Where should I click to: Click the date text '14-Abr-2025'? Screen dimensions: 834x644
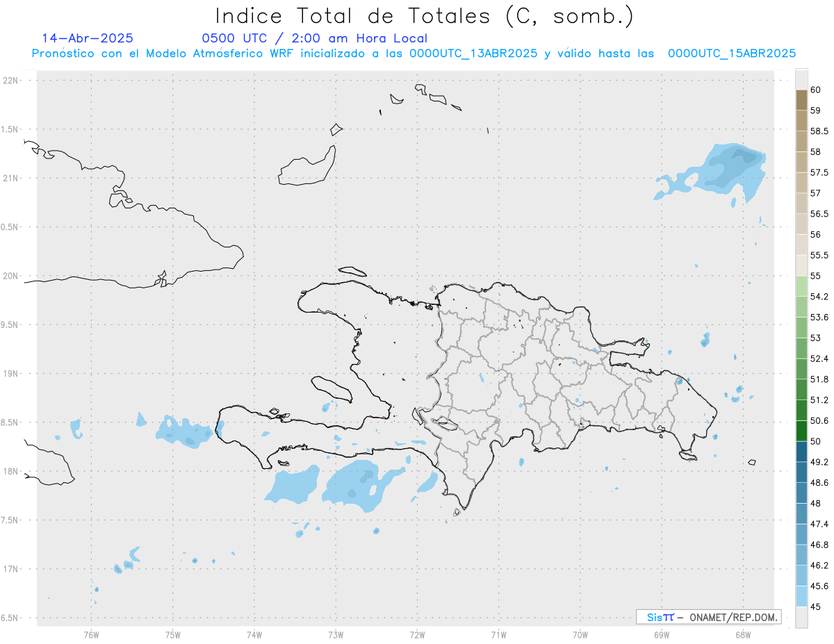coord(88,38)
